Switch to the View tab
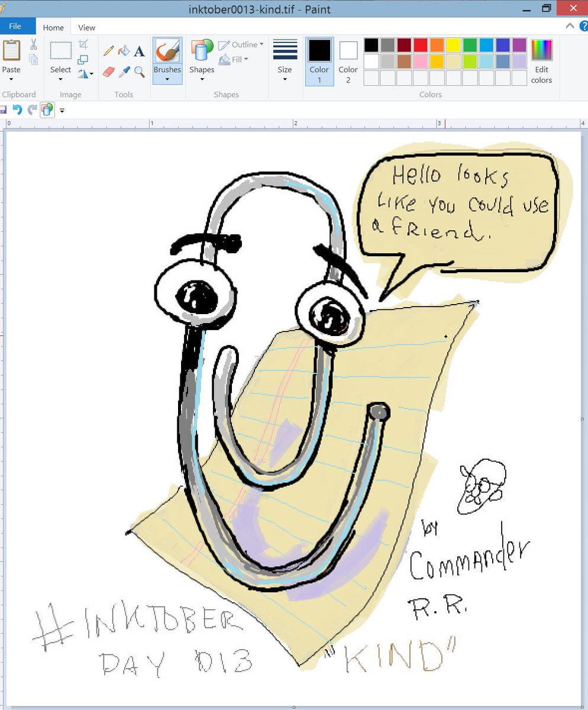Viewport: 588px width, 710px height. pos(86,27)
